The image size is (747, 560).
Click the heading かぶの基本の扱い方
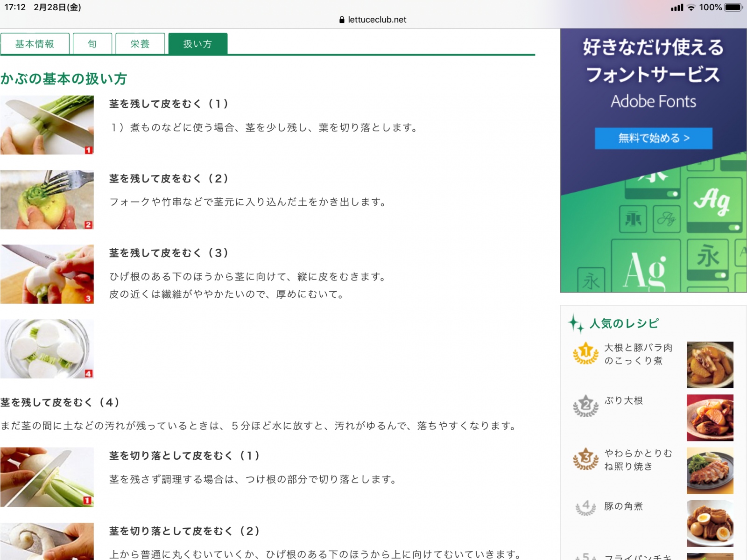click(x=64, y=78)
